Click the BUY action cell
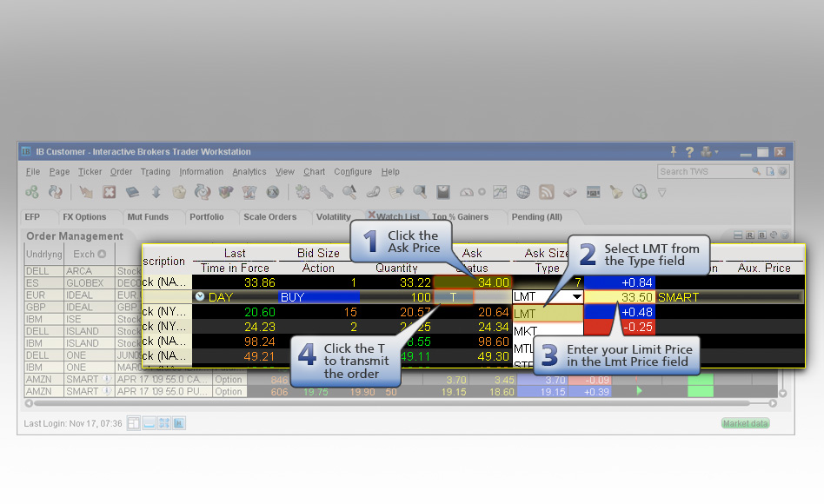Screen dimensions: 824x504 [318, 297]
